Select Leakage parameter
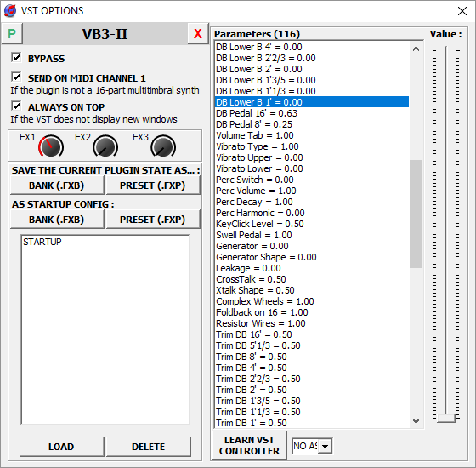This screenshot has width=476, height=468. (x=312, y=268)
